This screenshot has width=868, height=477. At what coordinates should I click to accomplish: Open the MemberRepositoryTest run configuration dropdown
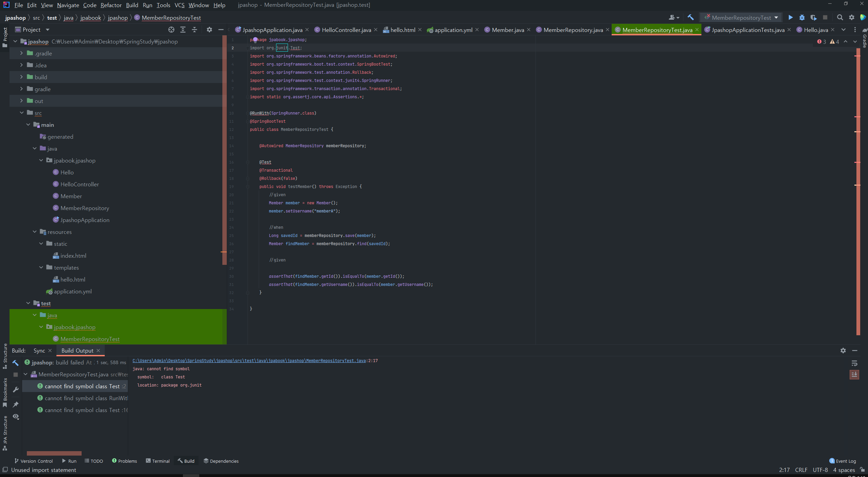click(741, 17)
